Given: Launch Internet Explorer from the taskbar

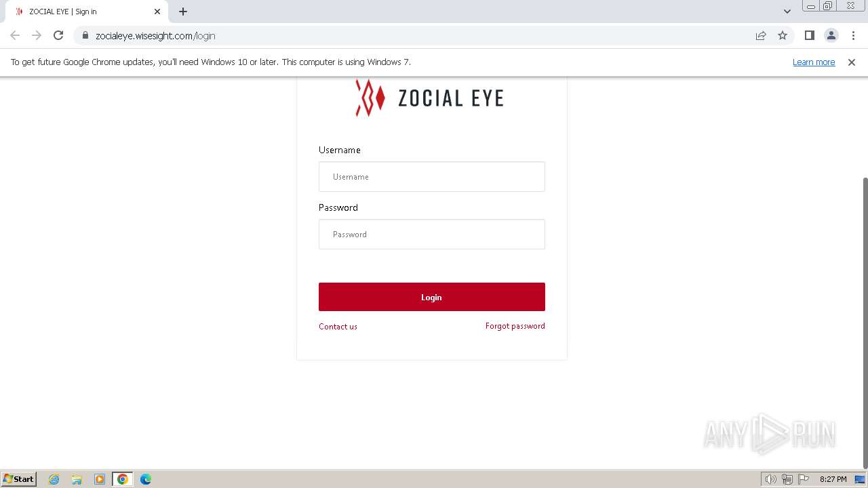Looking at the screenshot, I should click(54, 479).
